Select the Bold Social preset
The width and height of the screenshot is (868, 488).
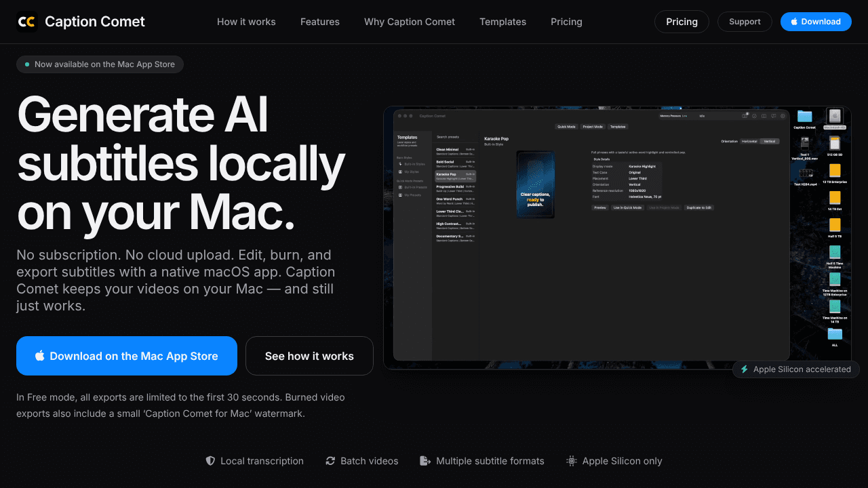456,164
